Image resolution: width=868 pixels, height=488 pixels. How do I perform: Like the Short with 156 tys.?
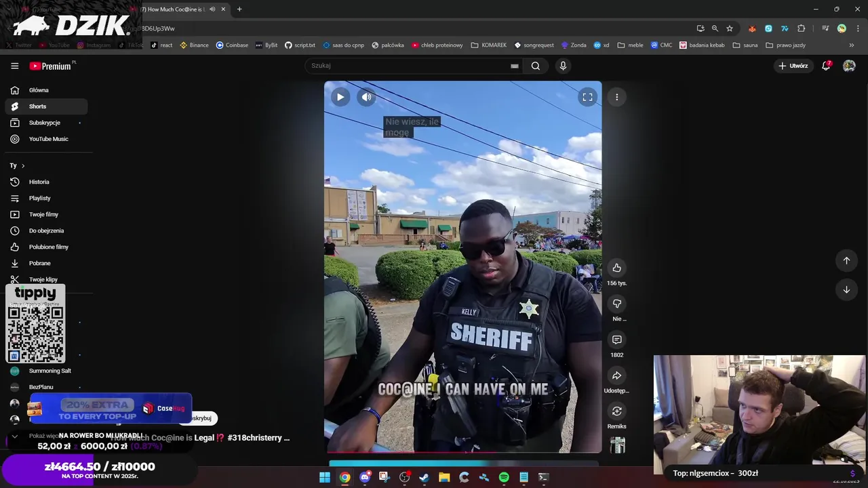pyautogui.click(x=616, y=268)
